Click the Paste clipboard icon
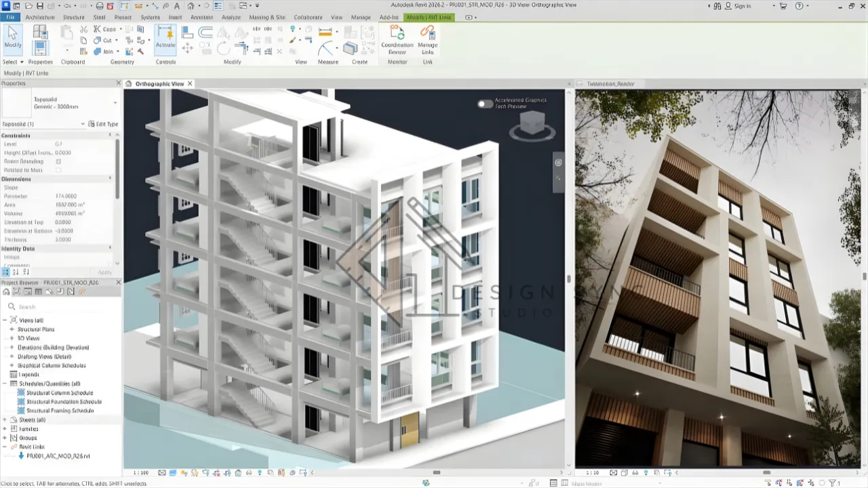Viewport: 868px width, 488px height. point(66,33)
